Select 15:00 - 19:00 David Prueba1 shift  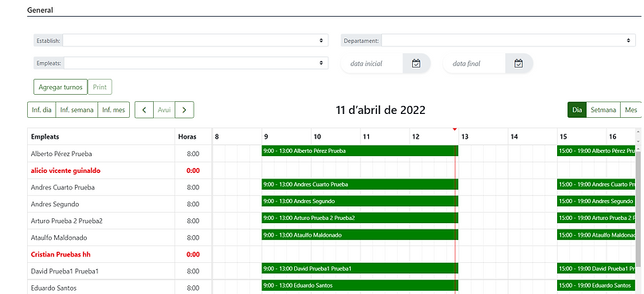pyautogui.click(x=597, y=269)
